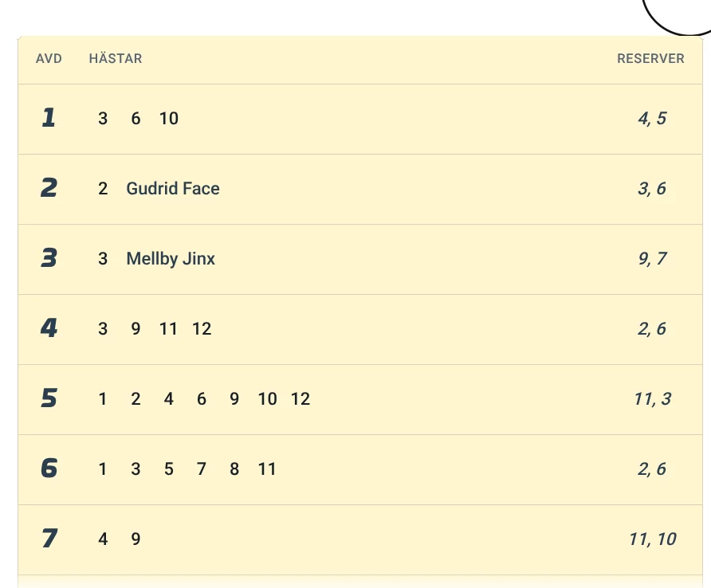Click reserves 4, 5 in race 1
The width and height of the screenshot is (711, 588).
point(652,119)
